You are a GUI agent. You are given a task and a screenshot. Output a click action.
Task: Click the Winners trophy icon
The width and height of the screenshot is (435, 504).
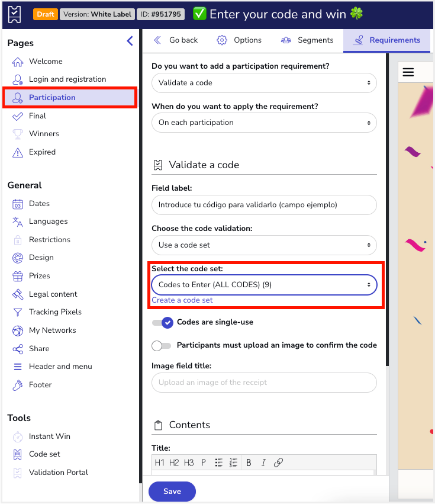(x=18, y=134)
